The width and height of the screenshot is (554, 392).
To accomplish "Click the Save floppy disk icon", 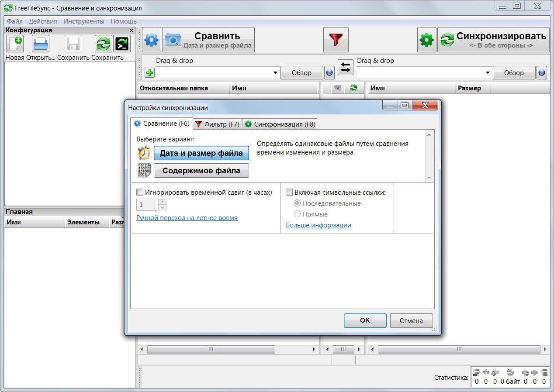I will point(73,44).
